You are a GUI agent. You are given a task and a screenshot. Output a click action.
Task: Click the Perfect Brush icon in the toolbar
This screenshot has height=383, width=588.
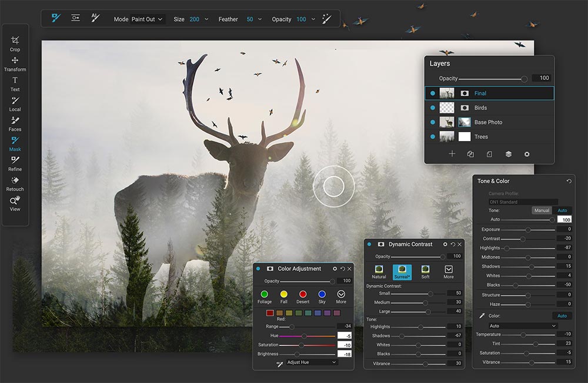pos(327,18)
